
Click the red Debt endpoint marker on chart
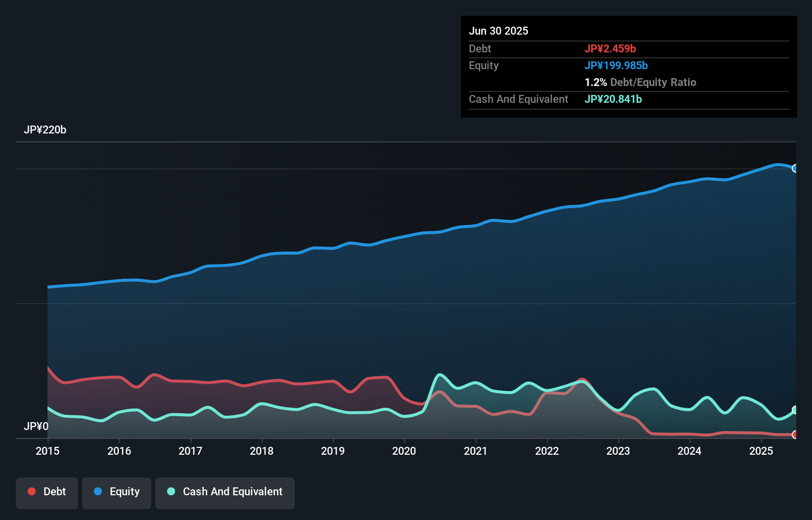[795, 434]
